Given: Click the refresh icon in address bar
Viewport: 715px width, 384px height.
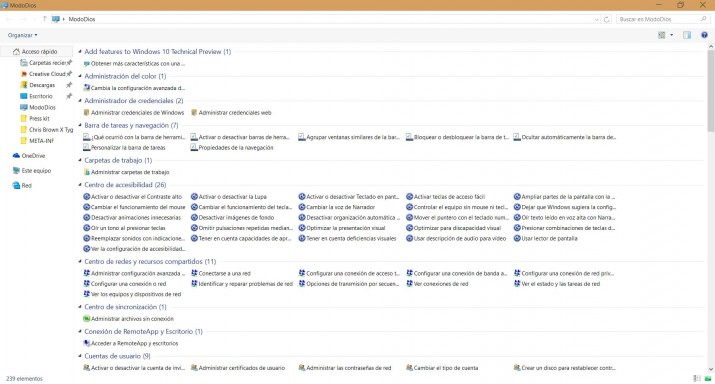Looking at the screenshot, I should tap(606, 20).
